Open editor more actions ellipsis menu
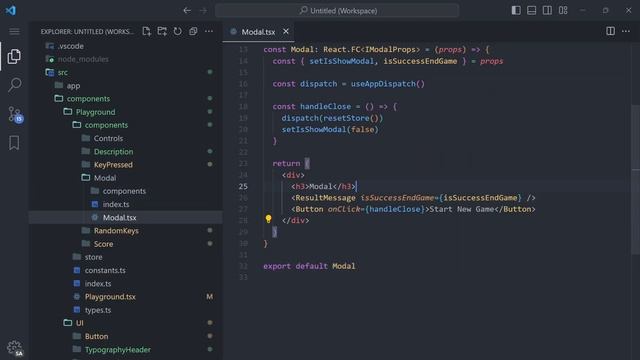This screenshot has height=360, width=640. click(626, 31)
